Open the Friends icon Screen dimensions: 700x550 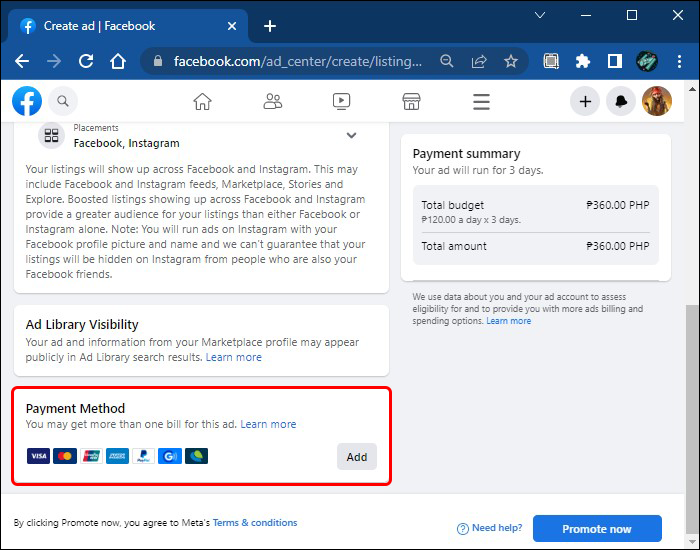(272, 101)
